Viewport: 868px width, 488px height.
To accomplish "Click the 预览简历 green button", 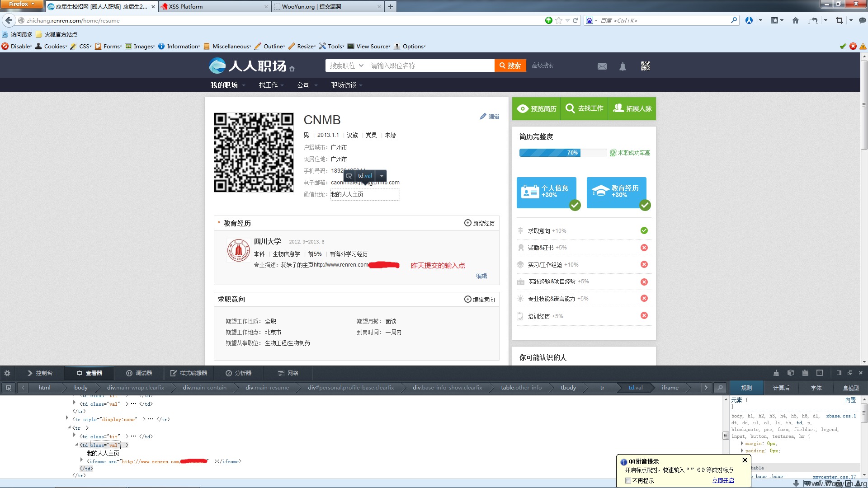I will 536,109.
